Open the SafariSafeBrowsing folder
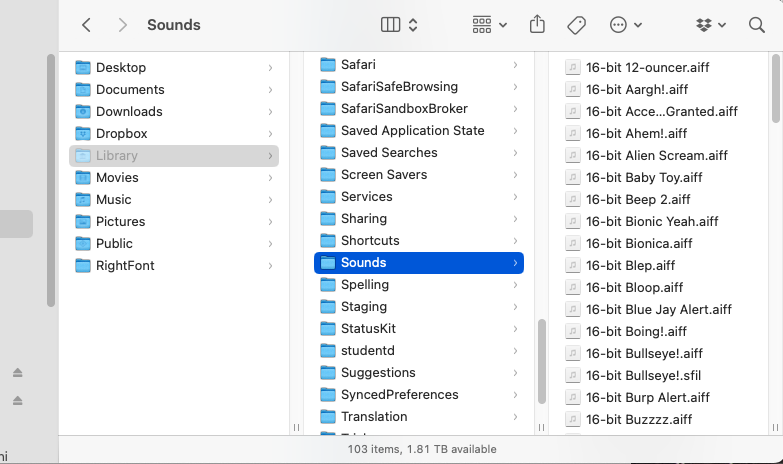 pos(419,86)
